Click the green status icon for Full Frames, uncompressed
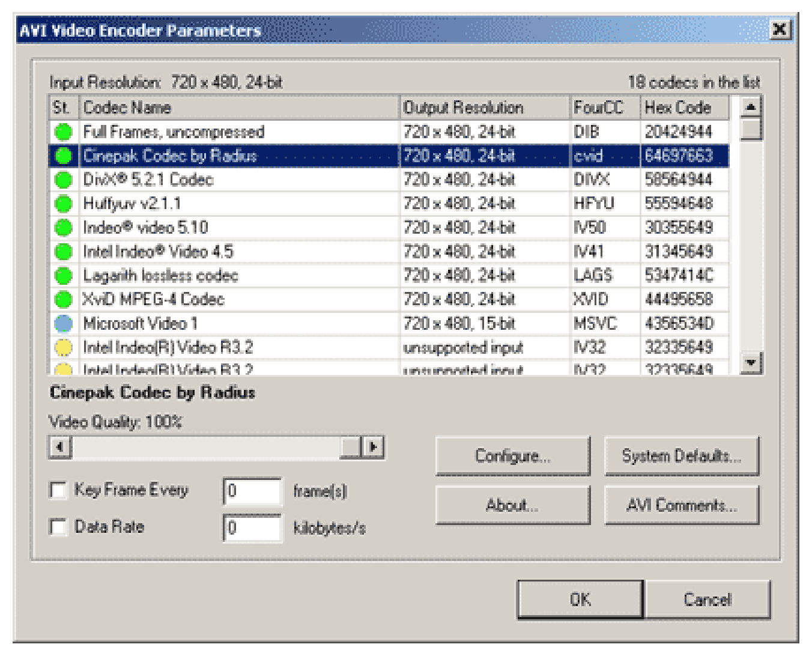Screen dimensions: 812x656 63,132
